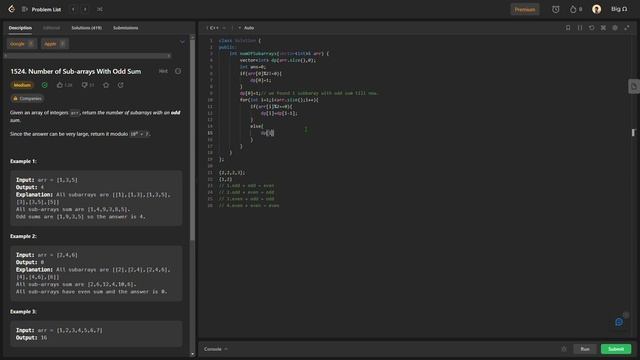
Task: Click the Google company tag
Action: pyautogui.click(x=22, y=44)
